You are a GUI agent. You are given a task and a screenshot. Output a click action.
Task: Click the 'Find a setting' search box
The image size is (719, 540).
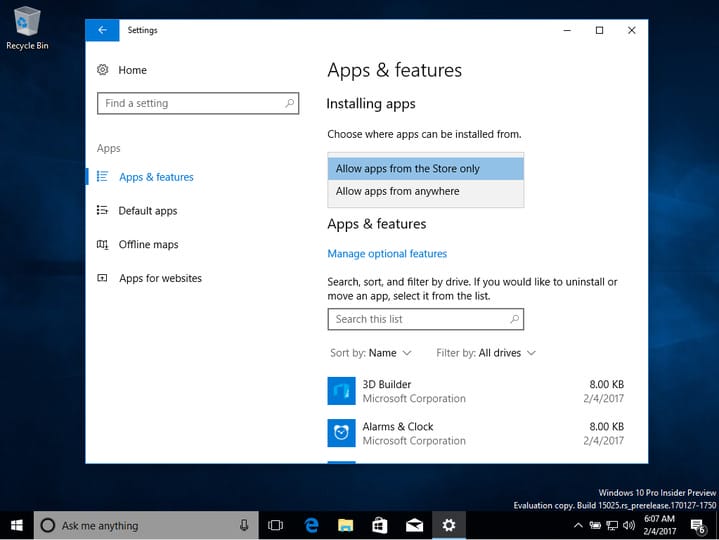(190, 103)
